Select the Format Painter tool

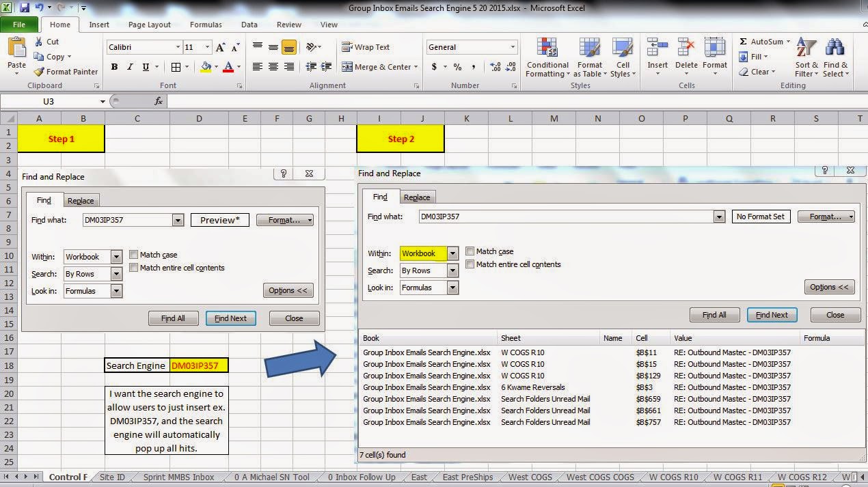pos(66,71)
